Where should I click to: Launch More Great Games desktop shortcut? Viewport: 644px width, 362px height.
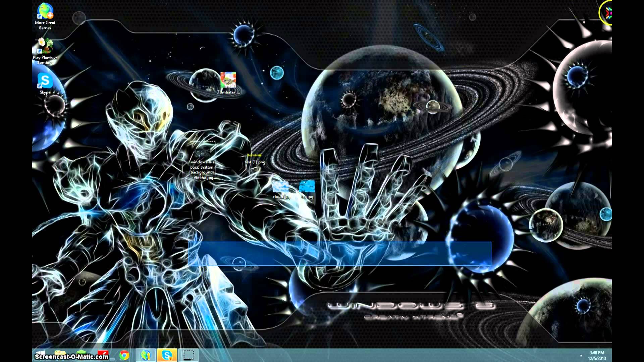pos(45,12)
